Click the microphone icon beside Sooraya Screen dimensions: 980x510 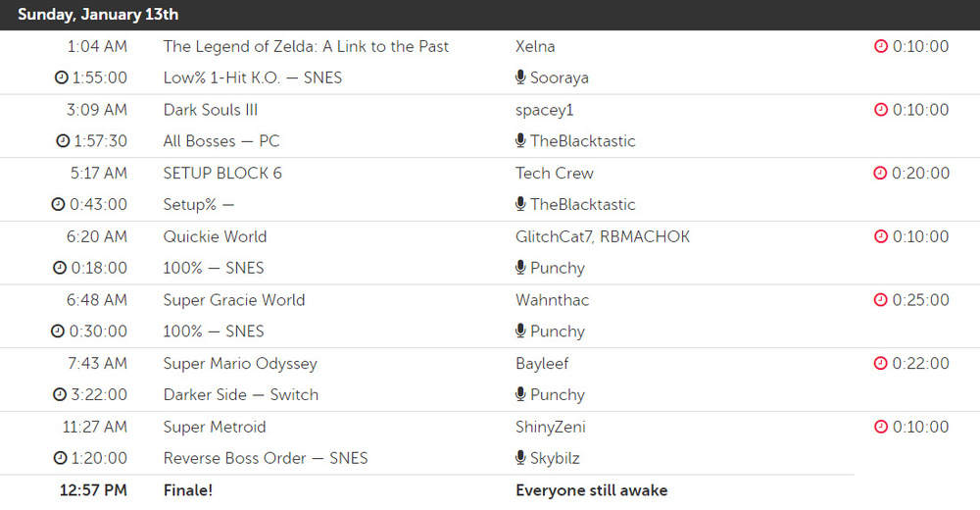(520, 77)
